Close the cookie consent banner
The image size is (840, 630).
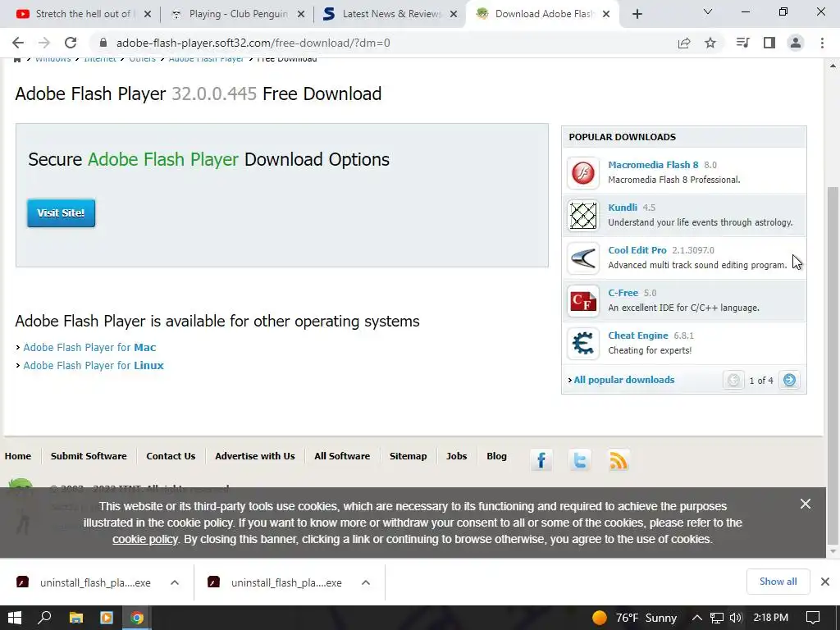click(806, 504)
